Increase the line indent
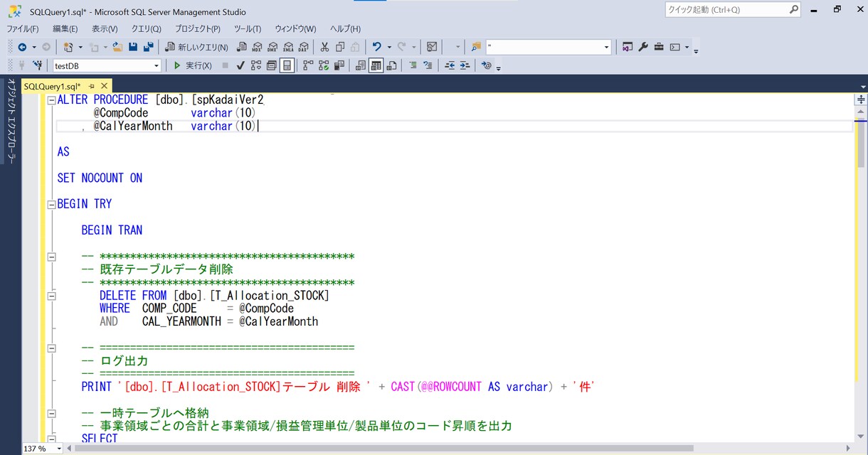The image size is (868, 455). 465,65
